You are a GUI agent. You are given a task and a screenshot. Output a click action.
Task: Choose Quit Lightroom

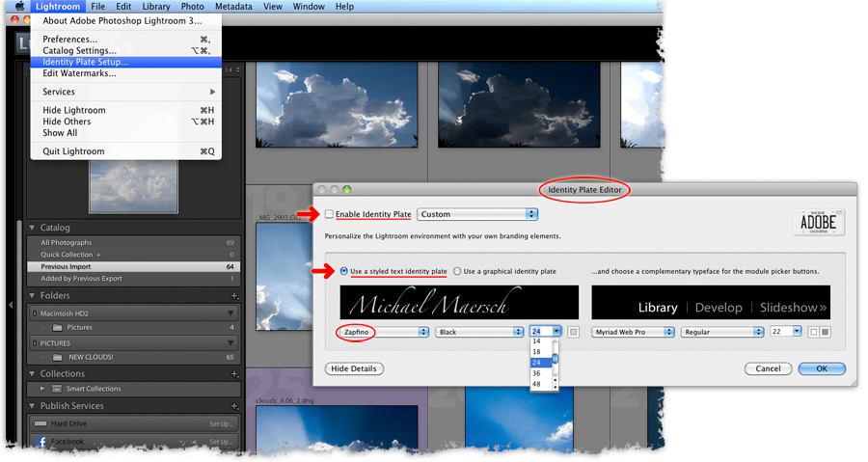tap(126, 151)
